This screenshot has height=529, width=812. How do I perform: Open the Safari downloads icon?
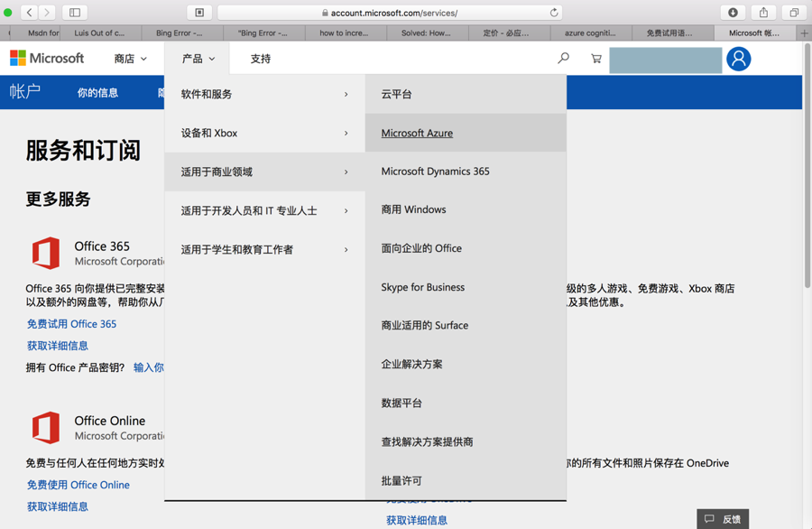pyautogui.click(x=733, y=13)
